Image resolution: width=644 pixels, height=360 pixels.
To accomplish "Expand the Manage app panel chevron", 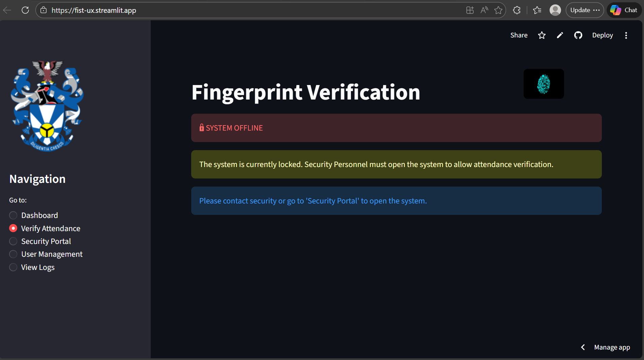I will (583, 347).
